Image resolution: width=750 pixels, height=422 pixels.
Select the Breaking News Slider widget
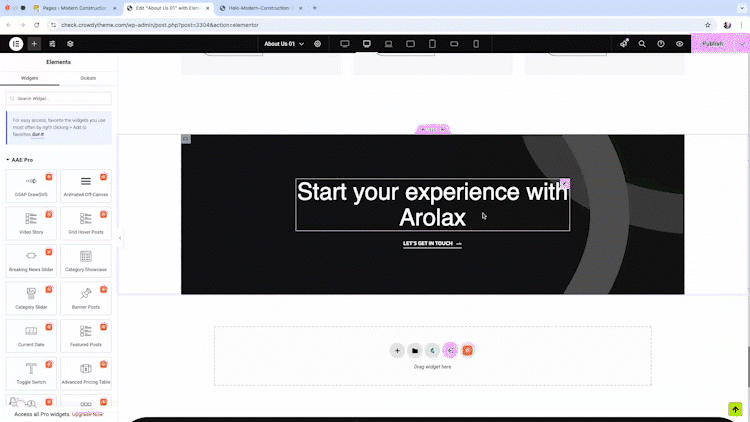[31, 261]
